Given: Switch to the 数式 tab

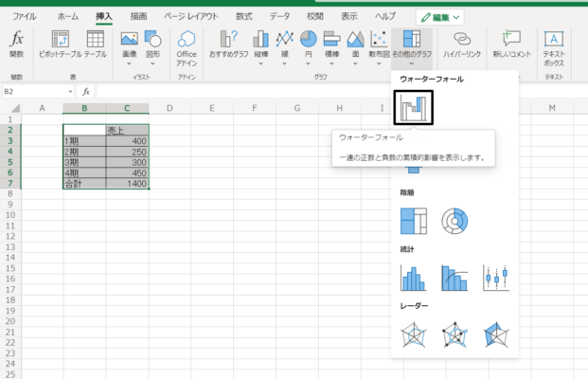Looking at the screenshot, I should (x=244, y=16).
